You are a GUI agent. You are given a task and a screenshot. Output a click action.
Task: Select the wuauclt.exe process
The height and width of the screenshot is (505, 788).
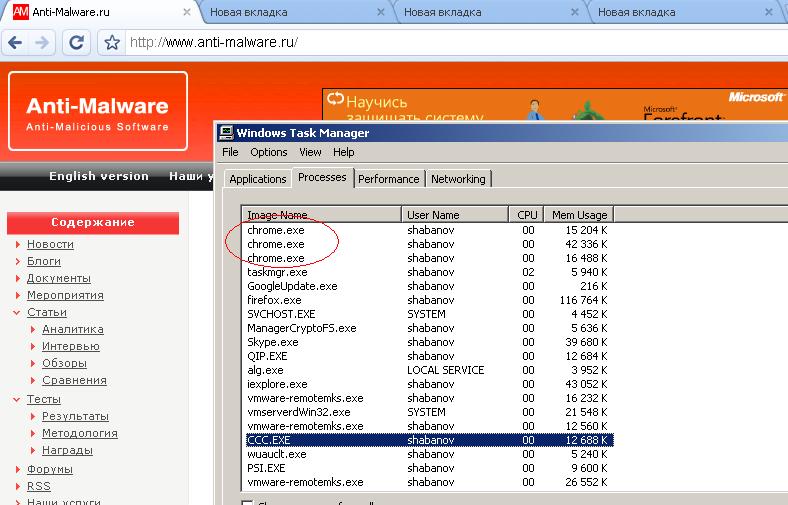pyautogui.click(x=429, y=454)
